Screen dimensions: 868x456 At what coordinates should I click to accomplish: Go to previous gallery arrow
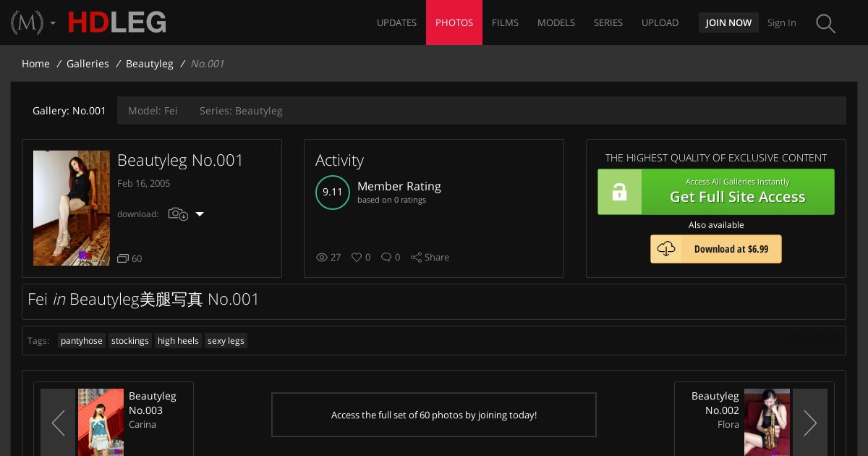58,423
